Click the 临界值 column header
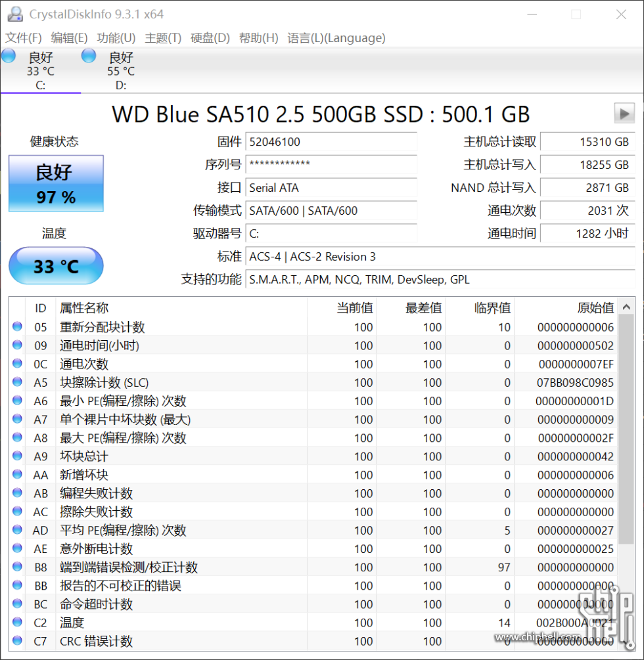Image resolution: width=644 pixels, height=660 pixels. coord(480,308)
